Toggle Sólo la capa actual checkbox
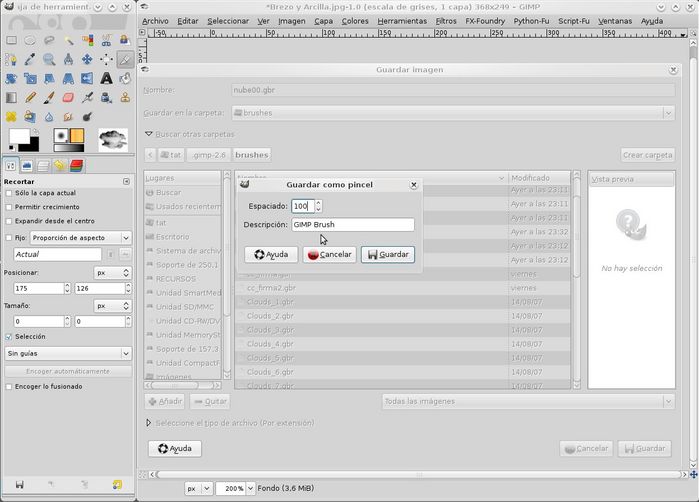Image resolution: width=699 pixels, height=502 pixels. point(8,193)
